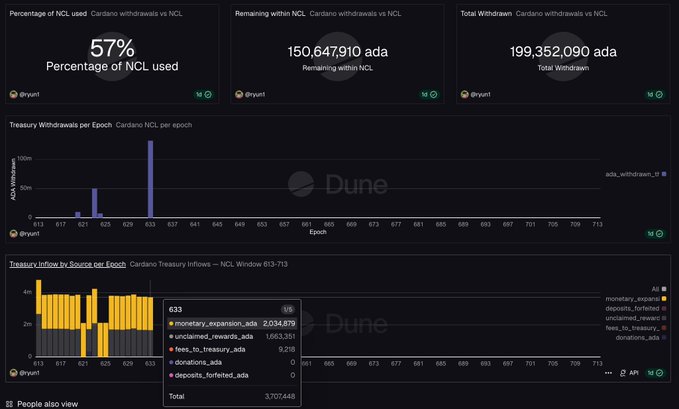Click the All legend color swatch
Image resolution: width=679 pixels, height=409 pixels.
[664, 289]
